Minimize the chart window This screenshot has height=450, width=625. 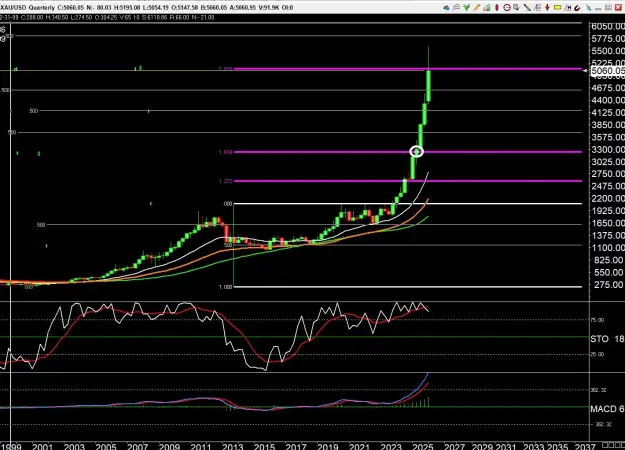pos(598,8)
